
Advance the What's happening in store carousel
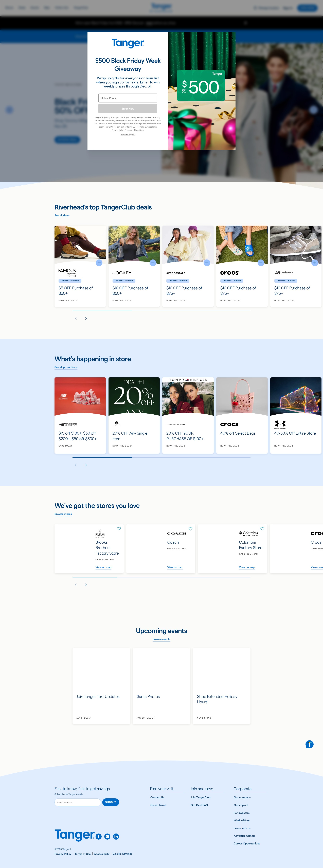click(x=86, y=465)
